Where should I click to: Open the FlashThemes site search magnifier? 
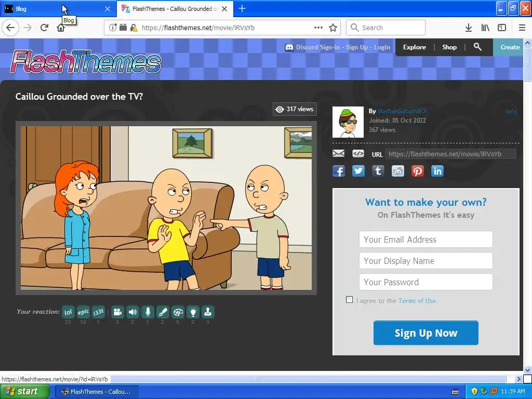pos(477,47)
